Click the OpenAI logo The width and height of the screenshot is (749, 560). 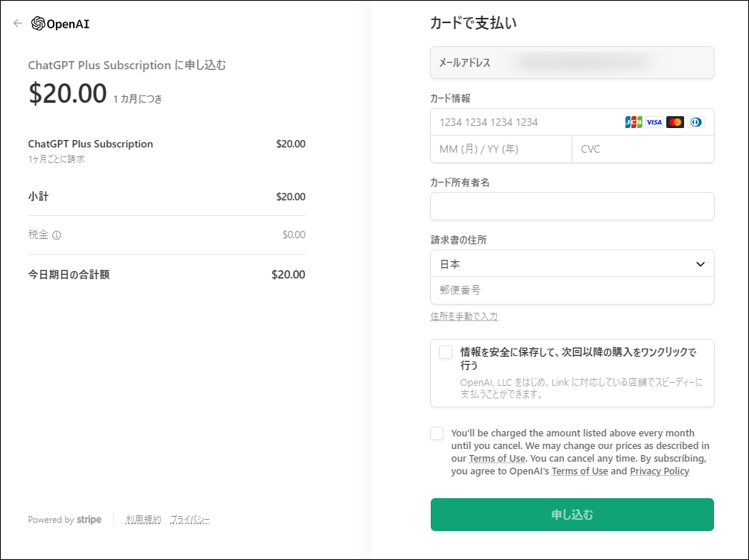60,23
